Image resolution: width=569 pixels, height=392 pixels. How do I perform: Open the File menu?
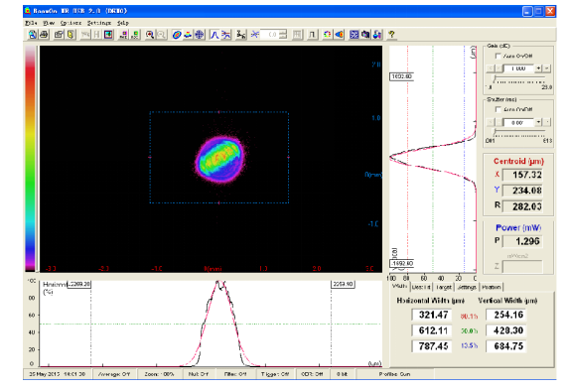(x=31, y=23)
